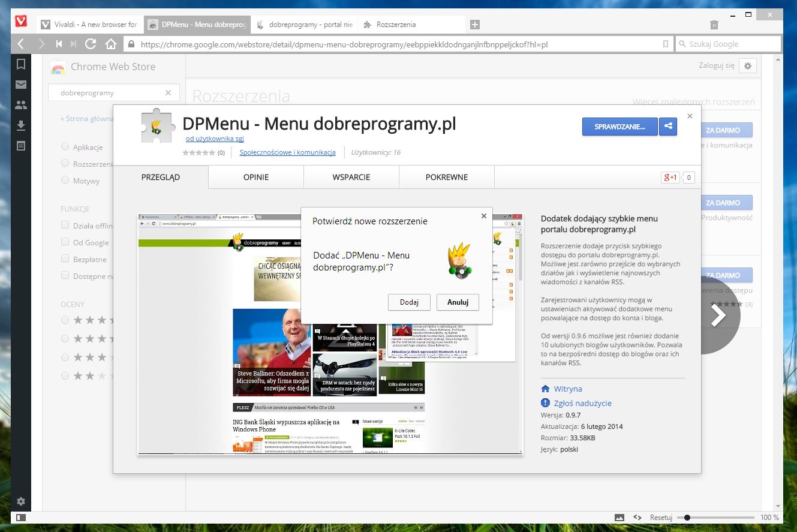Open the Mail panel in Vivaldi's sidebar

[x=21, y=85]
